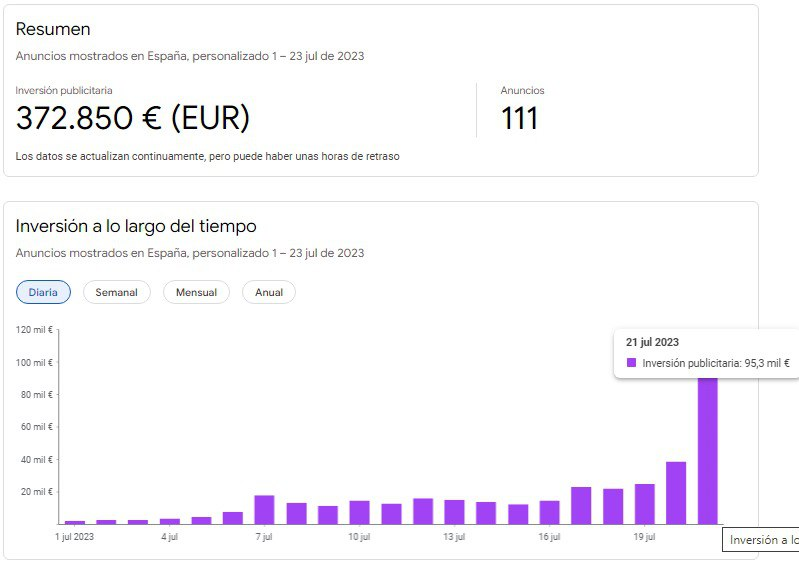Click the '1 jul 2023' axis label
Screen dimensions: 799x561
coord(74,537)
